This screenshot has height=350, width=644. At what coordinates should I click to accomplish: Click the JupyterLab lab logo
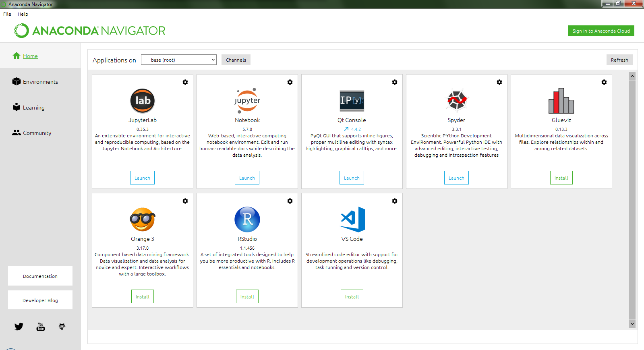pos(143,101)
